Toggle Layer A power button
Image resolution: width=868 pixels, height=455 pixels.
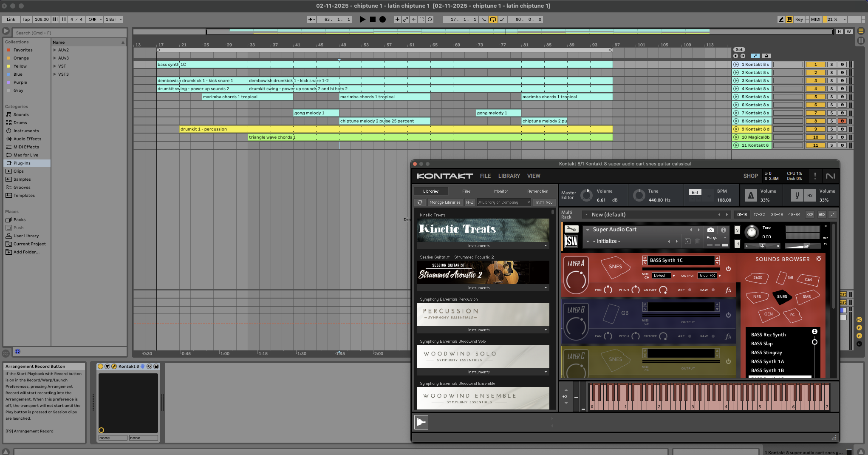coord(728,269)
